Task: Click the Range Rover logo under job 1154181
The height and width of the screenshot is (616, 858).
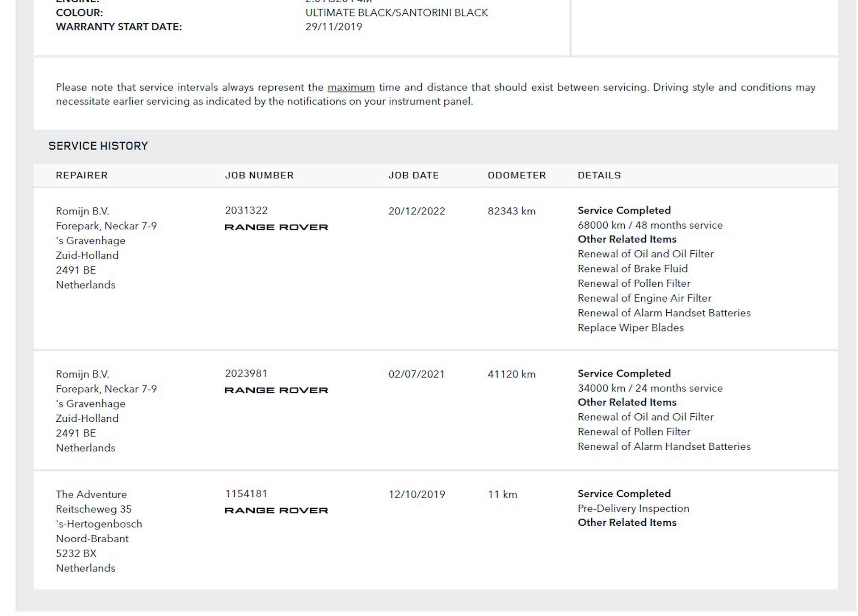Action: coord(277,510)
